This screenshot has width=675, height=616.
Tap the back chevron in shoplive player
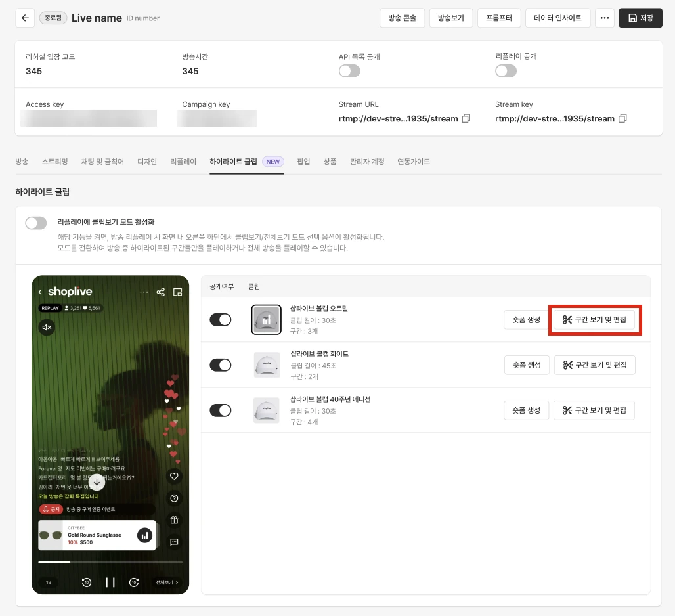click(x=40, y=292)
